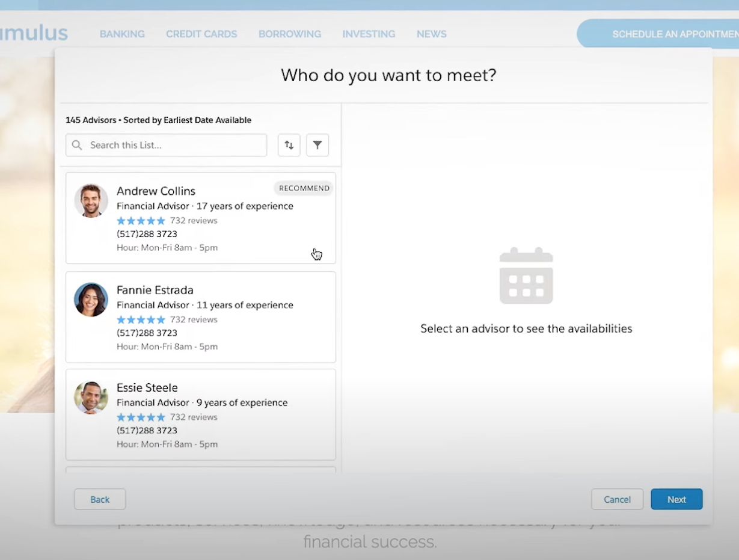Click Fannie Estrada's star rating
This screenshot has height=560, width=739.
click(x=141, y=319)
